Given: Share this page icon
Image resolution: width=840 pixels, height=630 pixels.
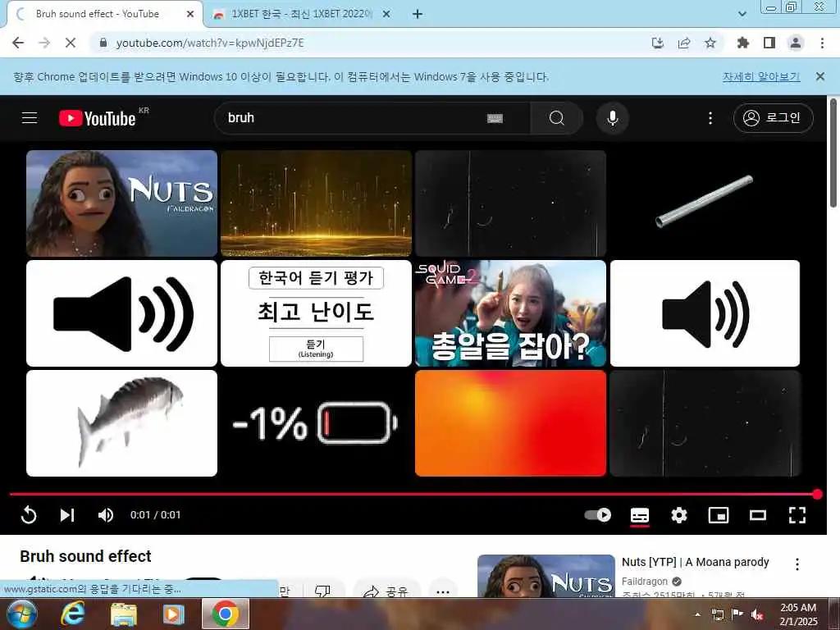Looking at the screenshot, I should tap(683, 43).
